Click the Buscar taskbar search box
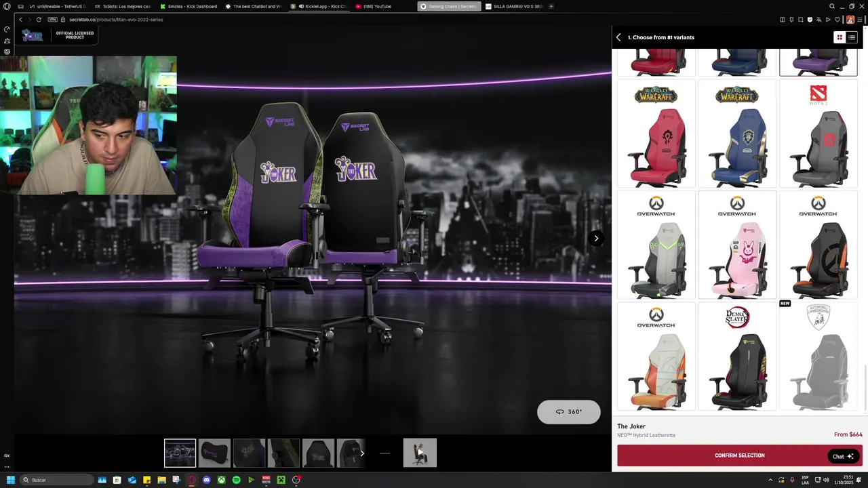This screenshot has width=868, height=488. coord(56,480)
